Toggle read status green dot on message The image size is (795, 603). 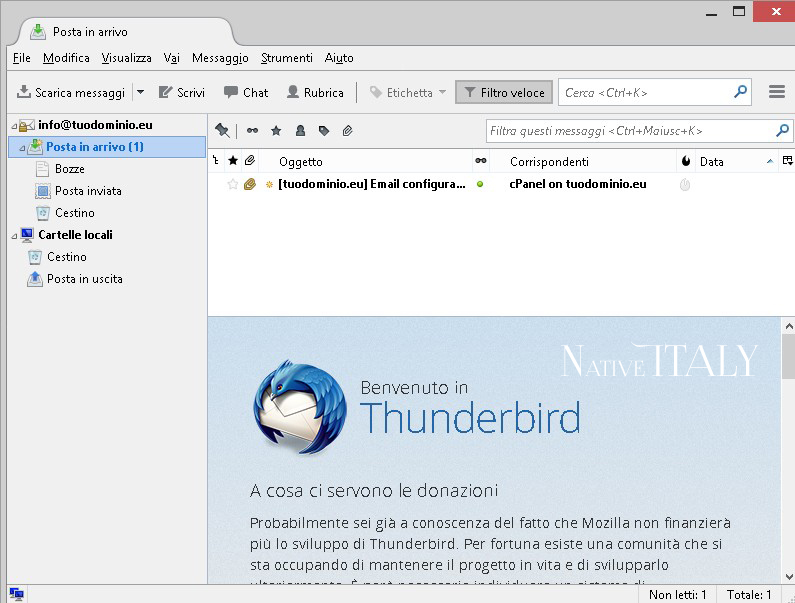(480, 184)
